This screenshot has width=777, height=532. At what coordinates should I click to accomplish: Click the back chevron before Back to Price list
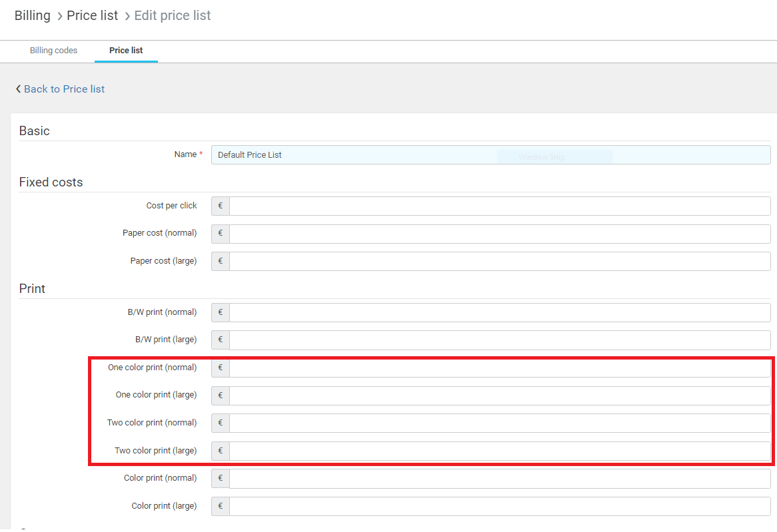coord(19,89)
